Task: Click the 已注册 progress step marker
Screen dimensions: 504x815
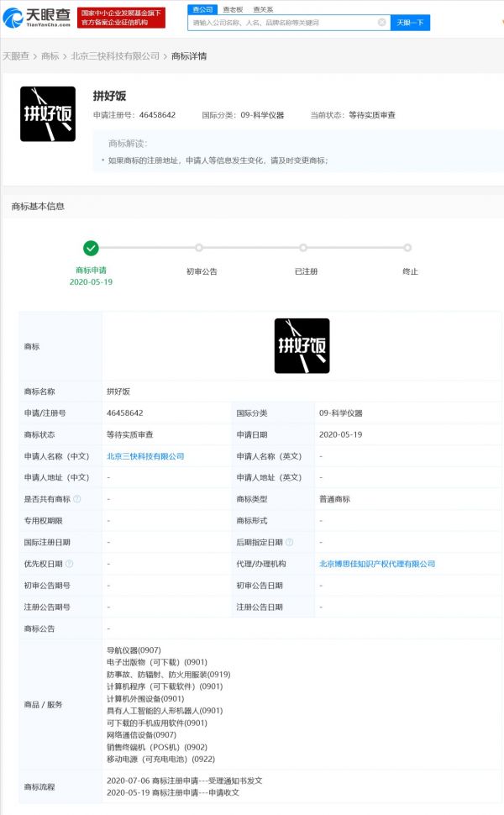Action: (302, 248)
